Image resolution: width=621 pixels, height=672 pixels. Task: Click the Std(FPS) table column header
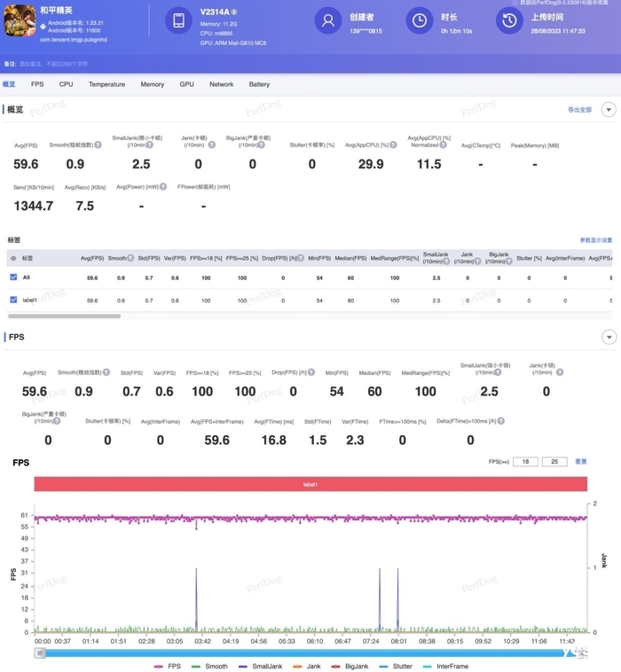[x=149, y=258]
